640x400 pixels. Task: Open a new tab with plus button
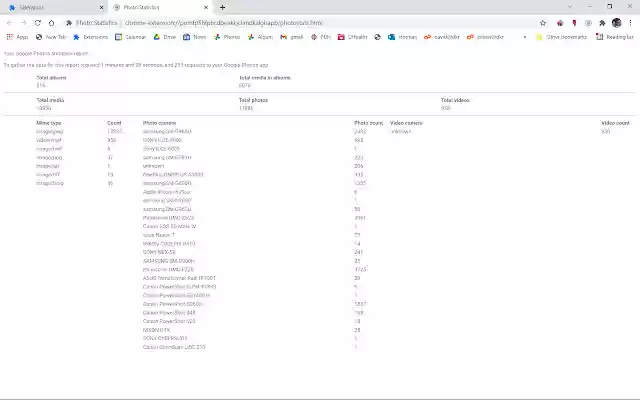[222, 7]
